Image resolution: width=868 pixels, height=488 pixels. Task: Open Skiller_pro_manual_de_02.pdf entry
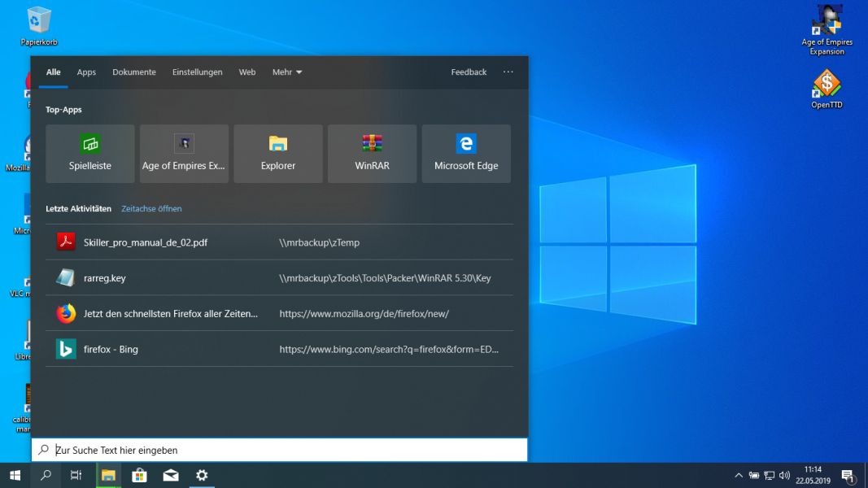280,242
